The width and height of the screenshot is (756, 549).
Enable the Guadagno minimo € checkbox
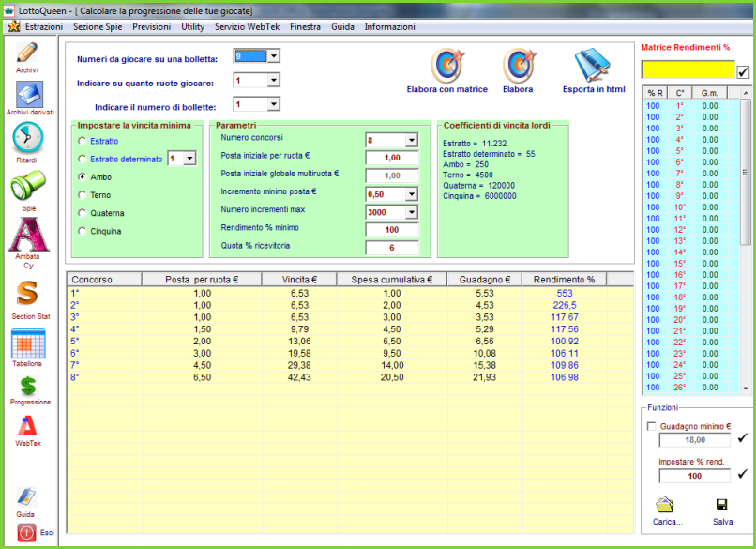click(651, 426)
